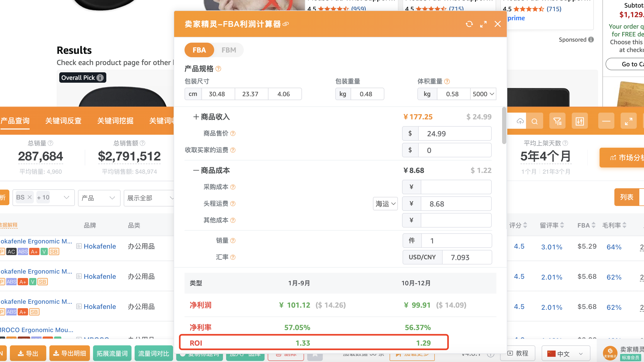The width and height of the screenshot is (644, 362).
Task: Expand the calculator to fullscreen
Action: pyautogui.click(x=483, y=24)
